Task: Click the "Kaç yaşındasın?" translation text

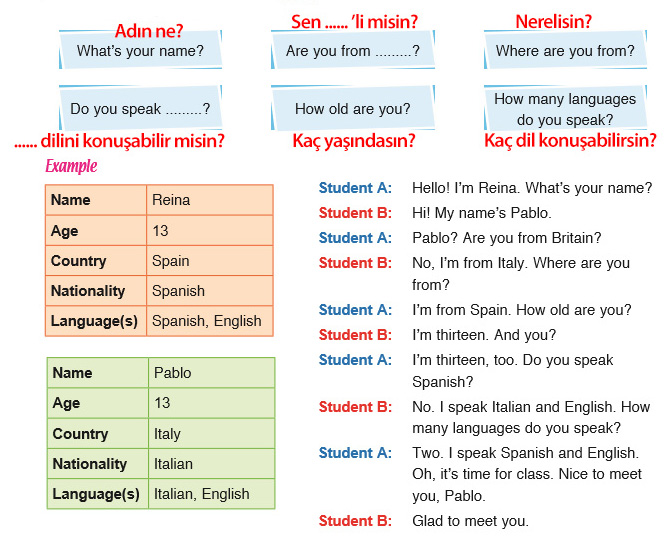Action: [353, 141]
